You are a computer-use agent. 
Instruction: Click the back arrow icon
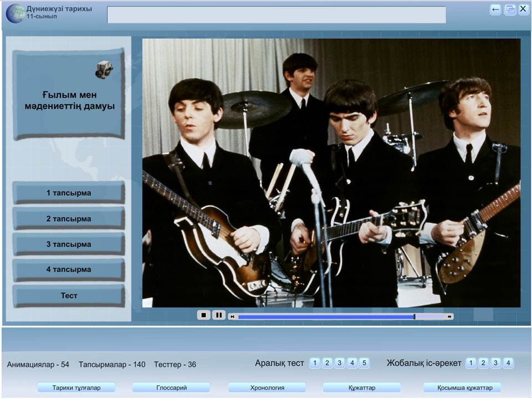click(495, 9)
